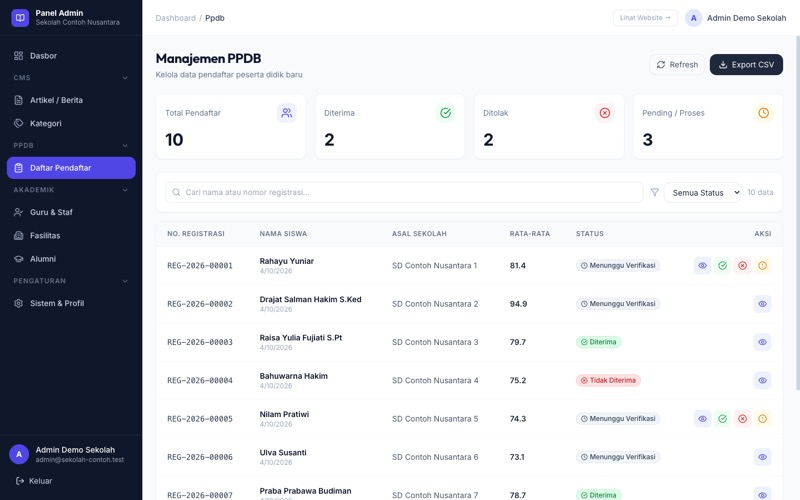This screenshot has height=500, width=800.
Task: Accept applicant Nilam Pratiwi with the check icon
Action: point(722,419)
